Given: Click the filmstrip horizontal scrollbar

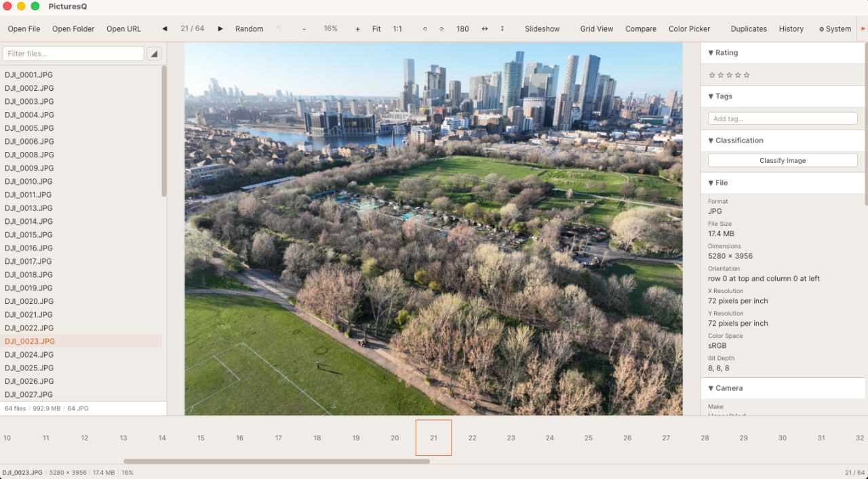Looking at the screenshot, I should click(x=277, y=461).
